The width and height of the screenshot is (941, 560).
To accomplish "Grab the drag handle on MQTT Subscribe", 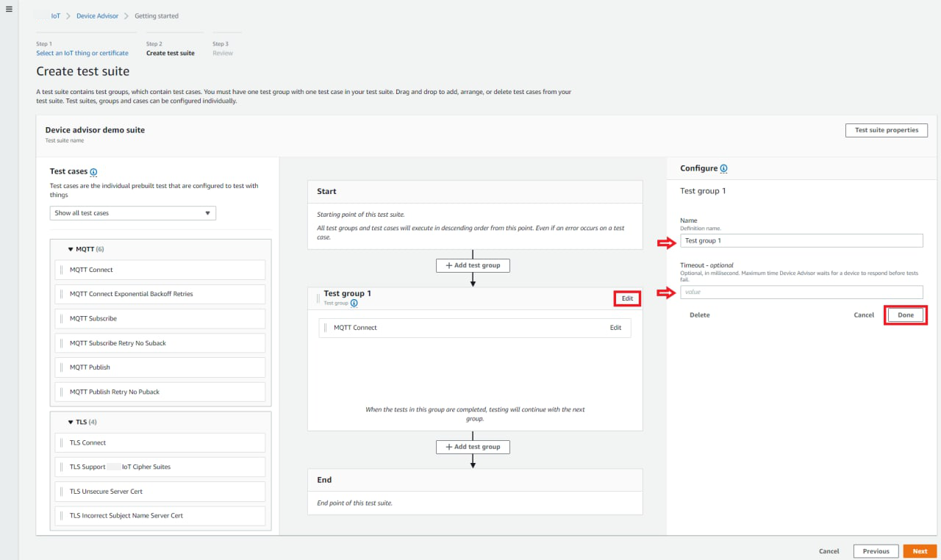I will [x=62, y=318].
